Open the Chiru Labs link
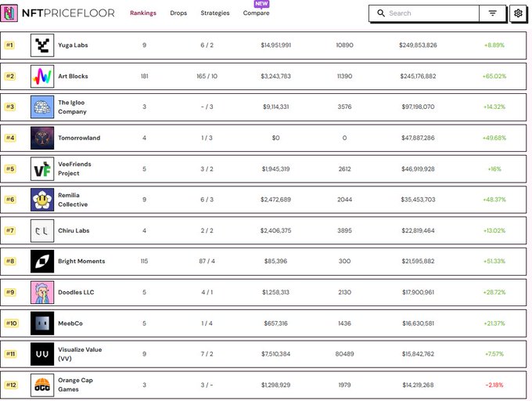This screenshot has width=532, height=401. point(74,230)
